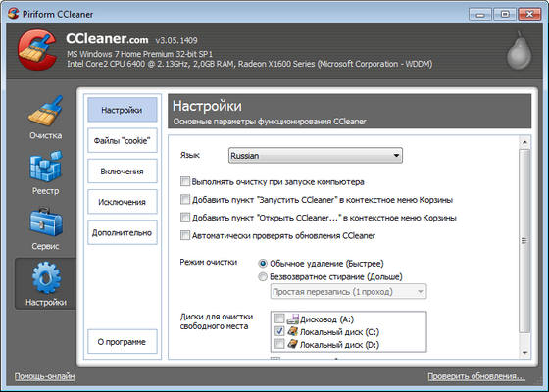Click the CCleaner logo in header
This screenshot has height=392, width=549.
(x=37, y=50)
